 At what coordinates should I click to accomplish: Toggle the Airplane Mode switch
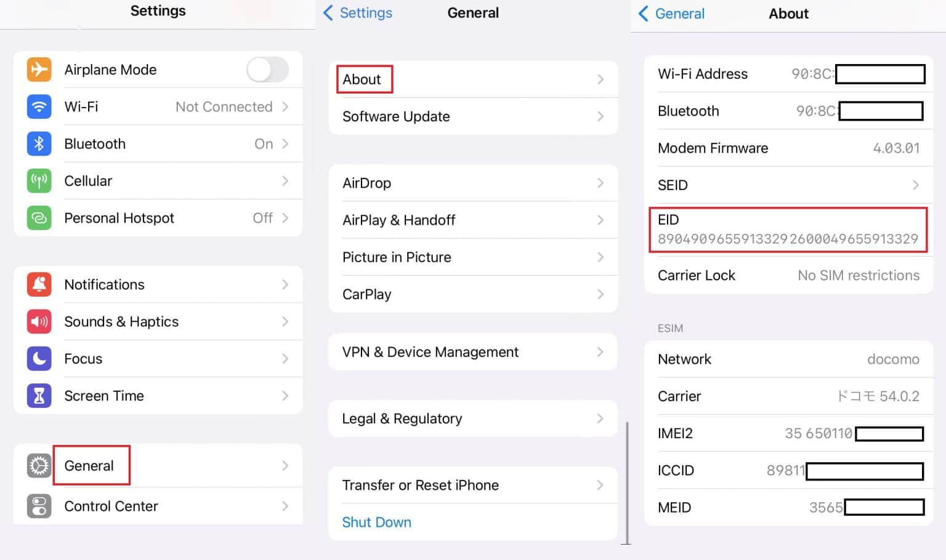click(x=267, y=70)
